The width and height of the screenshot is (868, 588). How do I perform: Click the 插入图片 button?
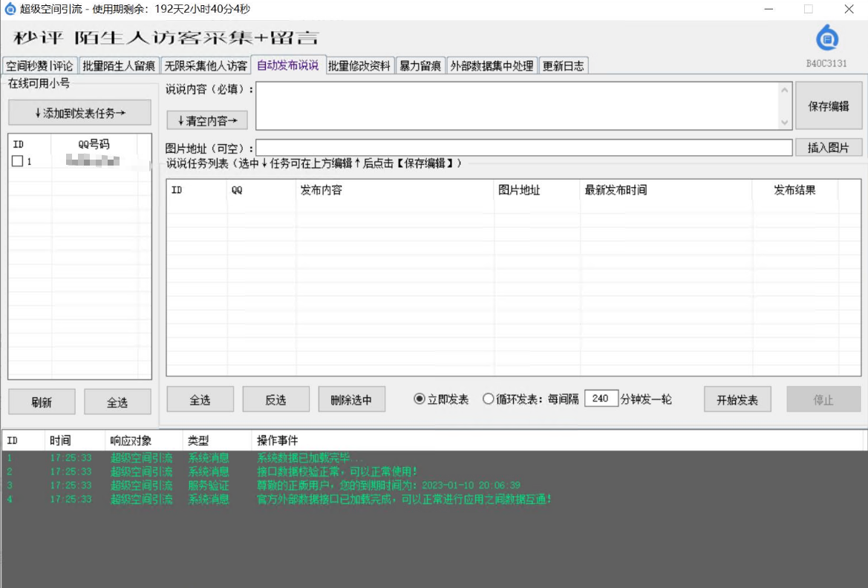(828, 147)
